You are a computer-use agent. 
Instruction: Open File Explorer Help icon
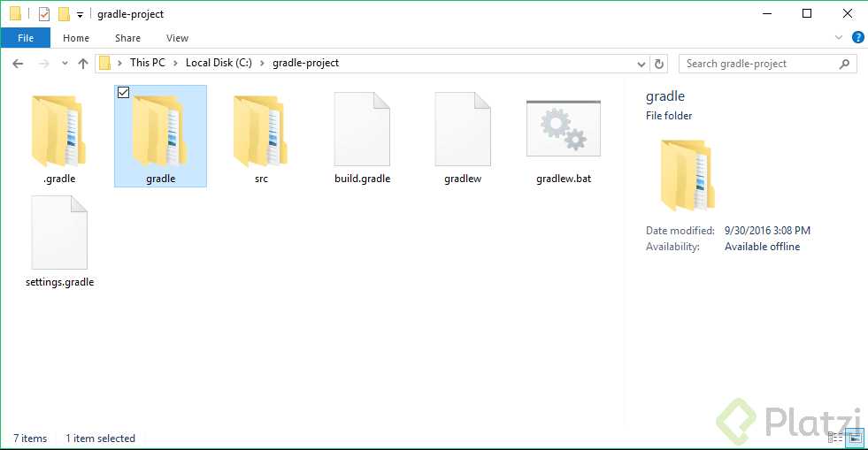857,38
